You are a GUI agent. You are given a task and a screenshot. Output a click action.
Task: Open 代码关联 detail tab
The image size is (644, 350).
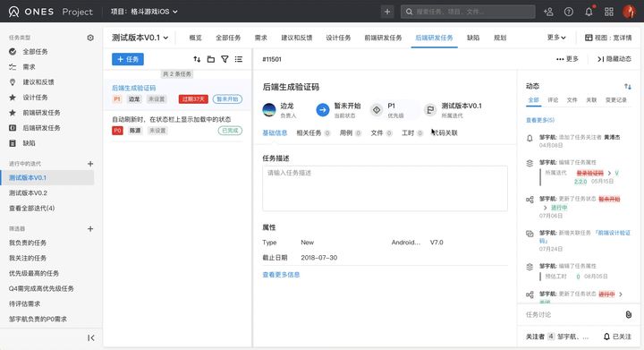click(x=445, y=132)
